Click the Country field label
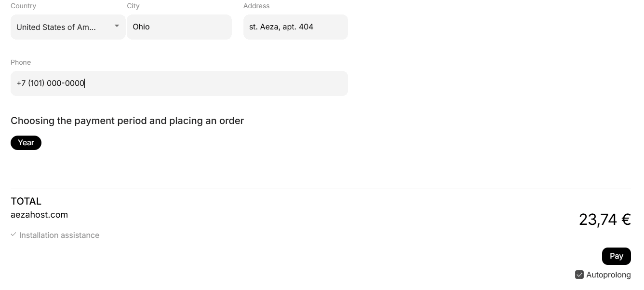Viewport: 644px width, 290px height. click(23, 6)
